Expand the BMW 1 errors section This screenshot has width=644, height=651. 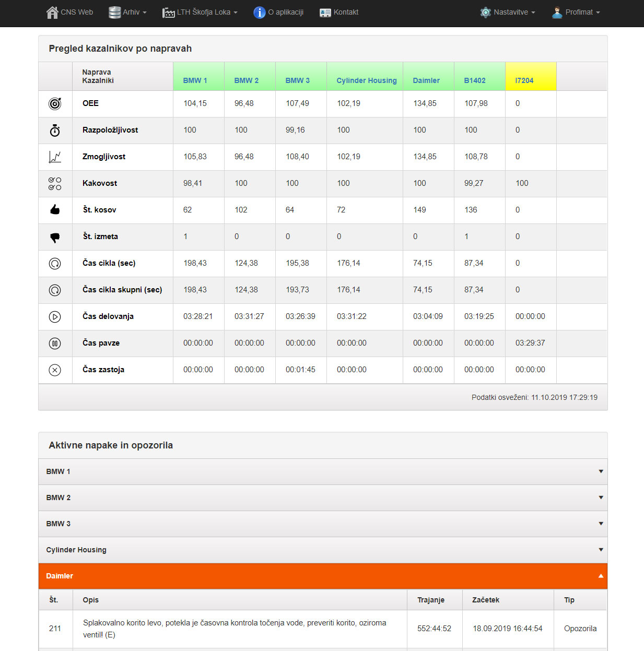point(323,471)
